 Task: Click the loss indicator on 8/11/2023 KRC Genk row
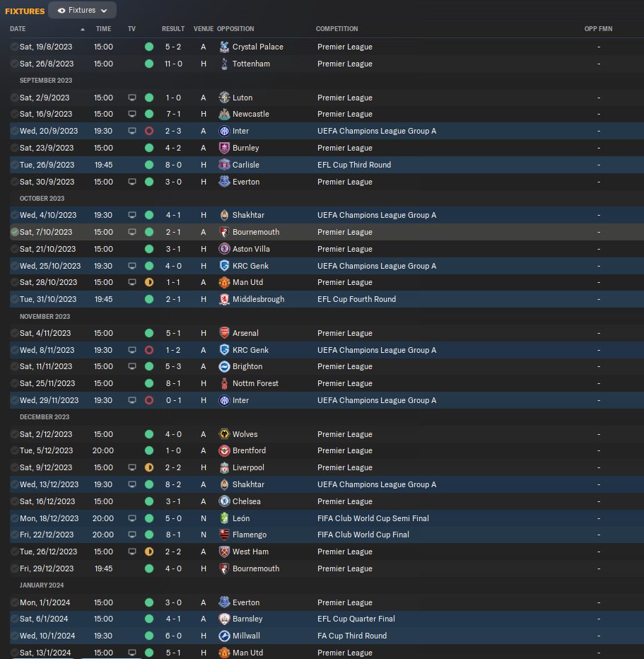[149, 350]
